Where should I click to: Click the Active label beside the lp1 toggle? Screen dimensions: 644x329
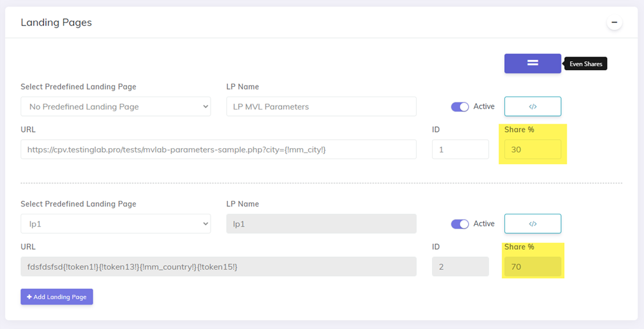tap(484, 223)
